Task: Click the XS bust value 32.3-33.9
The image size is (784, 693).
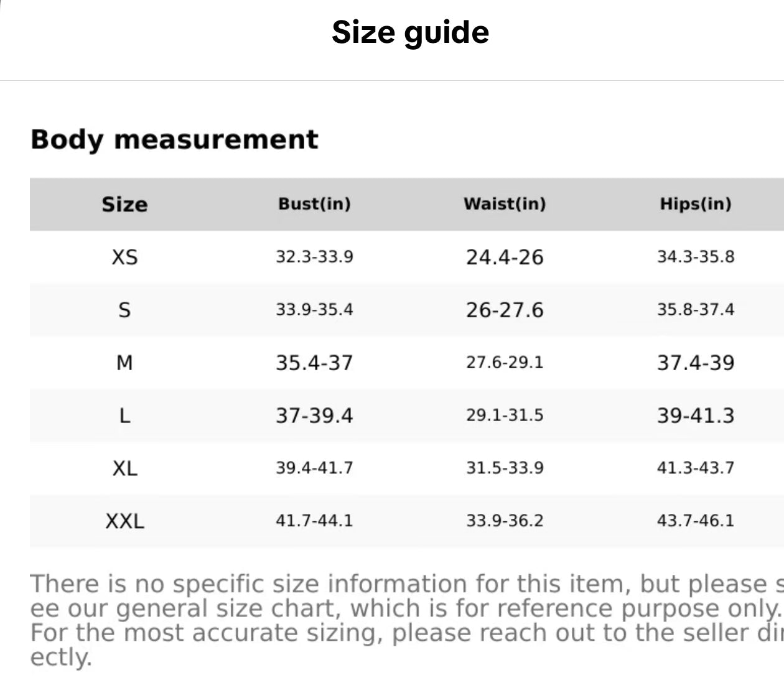Action: pyautogui.click(x=314, y=257)
